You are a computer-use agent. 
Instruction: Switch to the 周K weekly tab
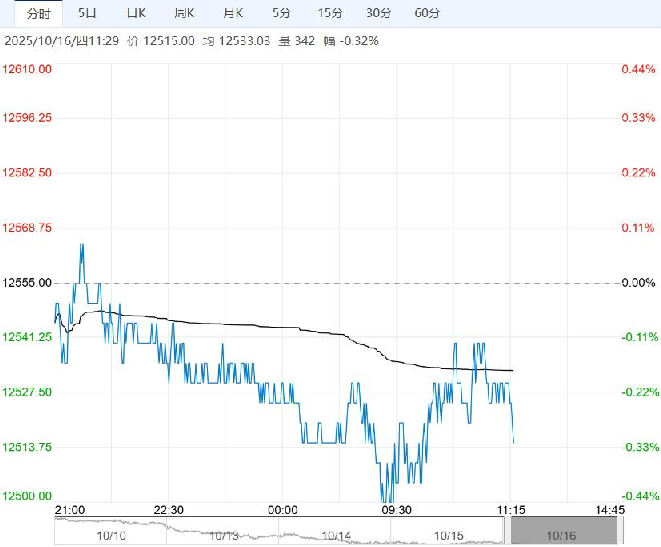(x=184, y=13)
